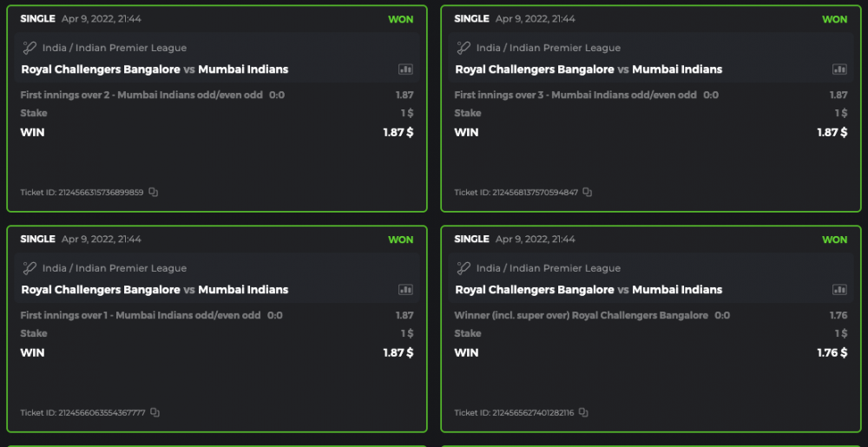868x447 pixels.
Task: Open match title in over 1 bet card
Action: pos(155,290)
